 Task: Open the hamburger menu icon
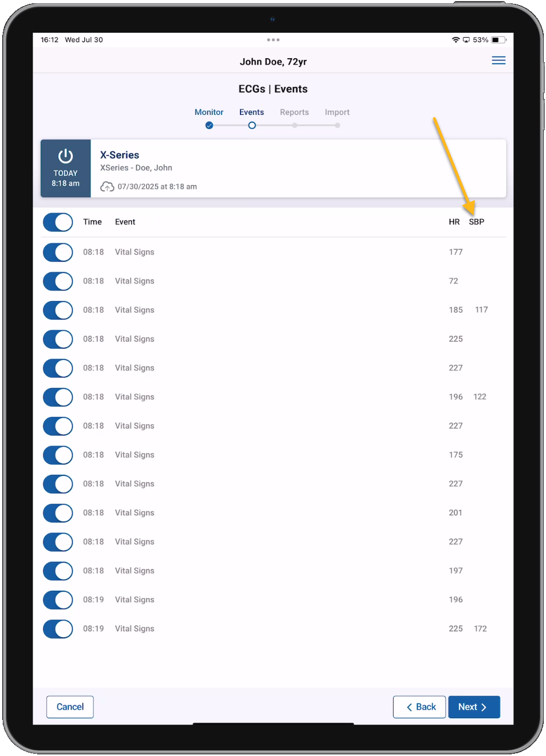(498, 60)
